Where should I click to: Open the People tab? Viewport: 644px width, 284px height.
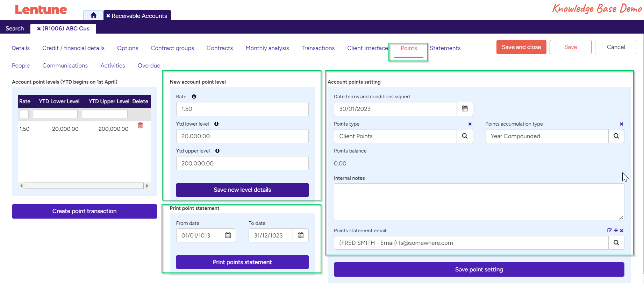coord(21,66)
